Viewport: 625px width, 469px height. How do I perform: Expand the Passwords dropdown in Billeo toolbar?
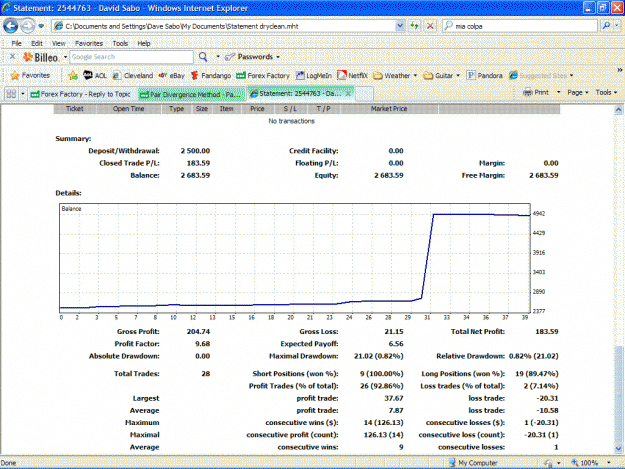click(278, 57)
